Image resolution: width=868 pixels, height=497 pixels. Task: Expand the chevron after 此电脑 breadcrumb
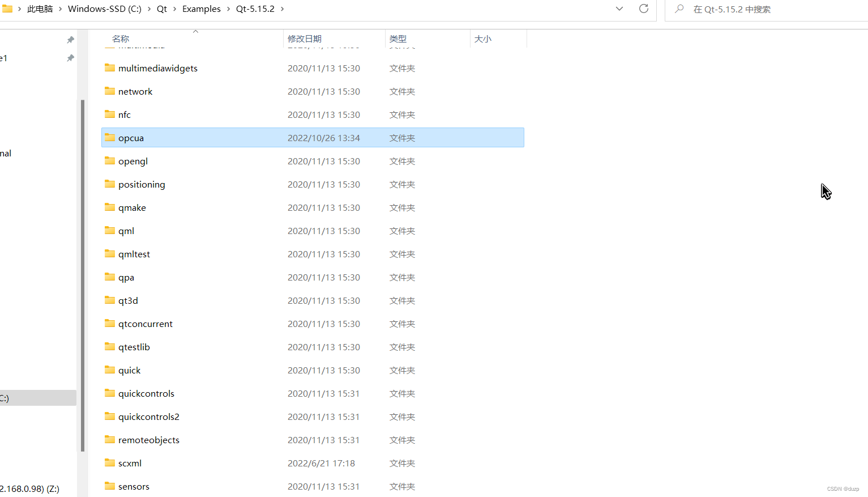[x=60, y=9]
